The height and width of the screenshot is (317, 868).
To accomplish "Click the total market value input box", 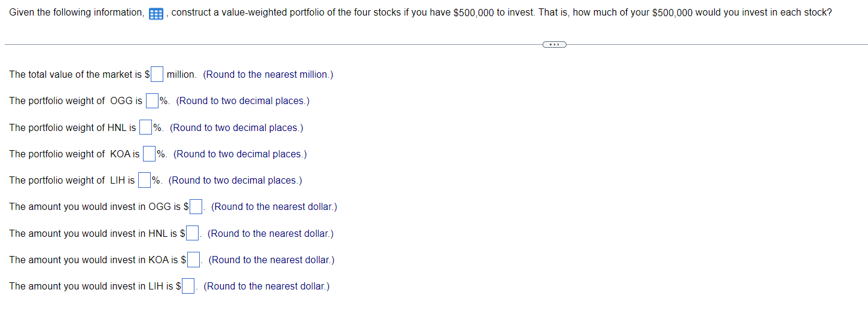I will (157, 75).
